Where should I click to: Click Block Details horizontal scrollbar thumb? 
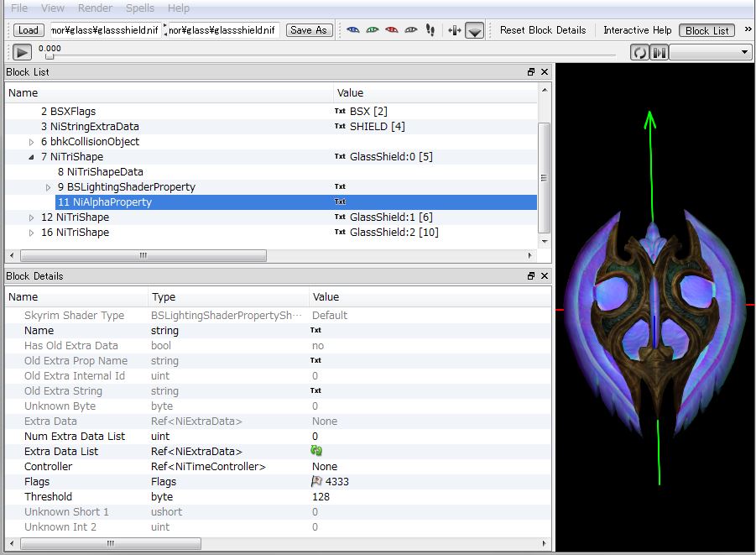111,543
